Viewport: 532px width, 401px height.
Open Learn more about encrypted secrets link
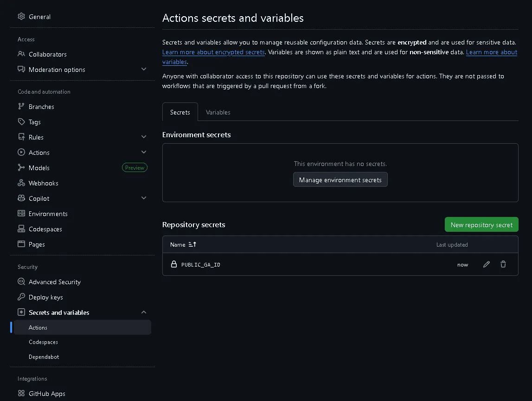(x=213, y=52)
